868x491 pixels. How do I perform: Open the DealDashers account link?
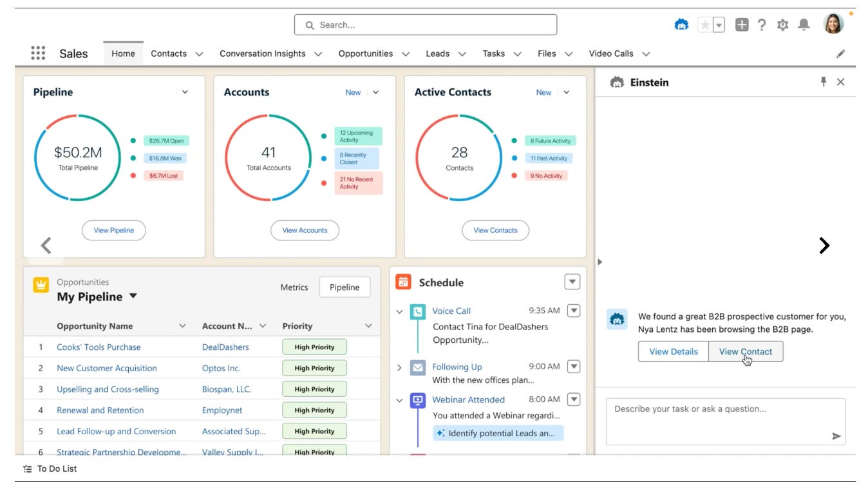(224, 347)
